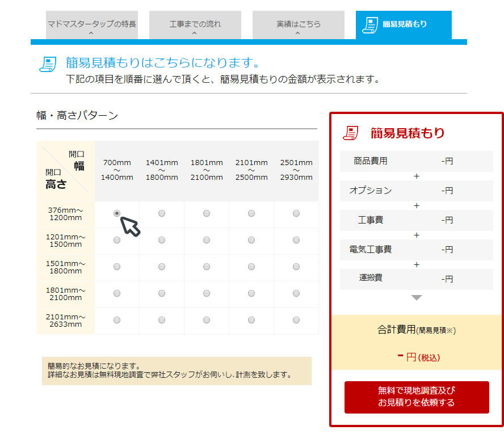Click the 電気工事費 row in the estimate panel
The width and height of the screenshot is (504, 447).
coord(416,250)
